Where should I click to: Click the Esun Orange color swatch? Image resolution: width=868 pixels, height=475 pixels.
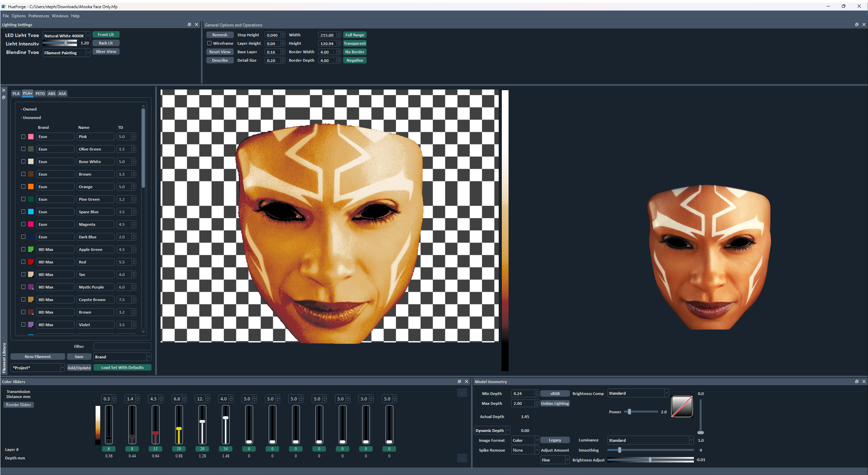tap(31, 186)
